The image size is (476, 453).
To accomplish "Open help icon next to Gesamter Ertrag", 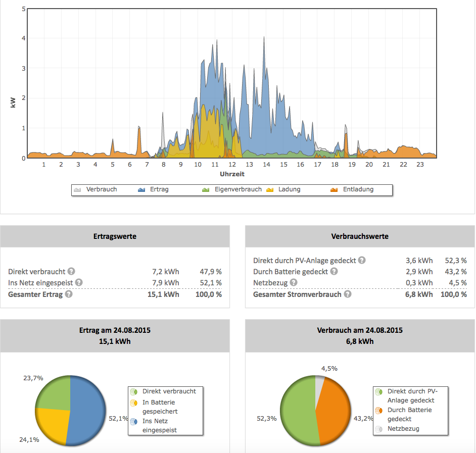I will coord(69,294).
